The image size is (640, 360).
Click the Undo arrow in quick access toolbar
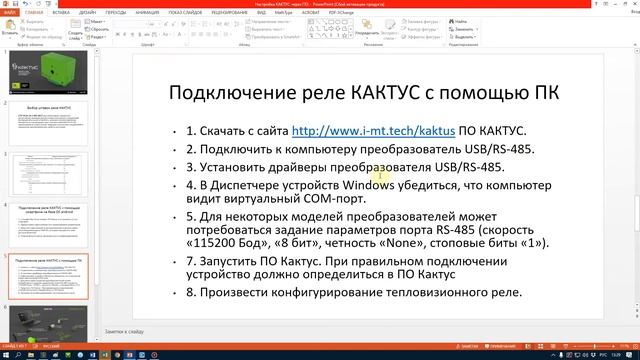26,4
